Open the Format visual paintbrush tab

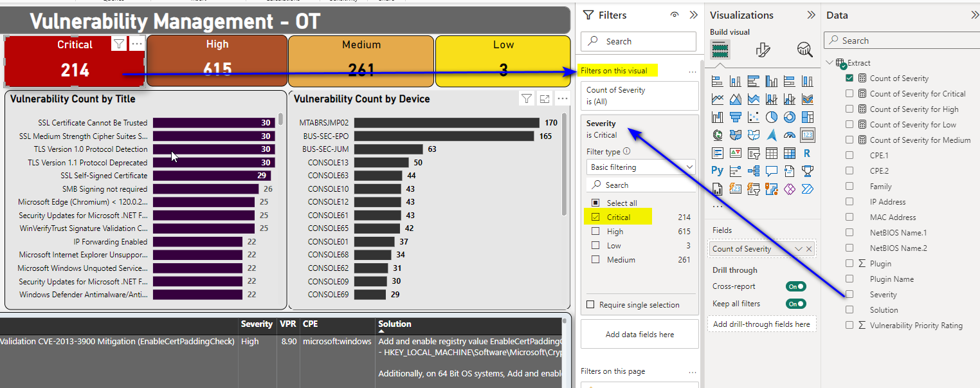tap(763, 50)
